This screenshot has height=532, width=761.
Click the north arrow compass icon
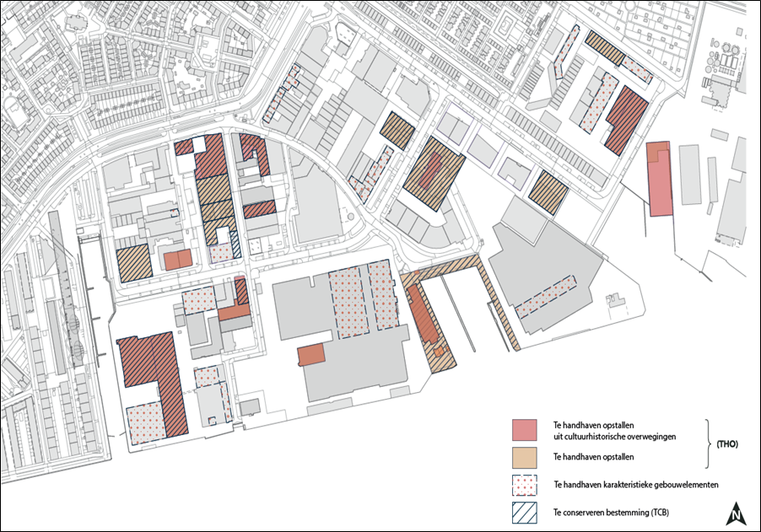pyautogui.click(x=736, y=513)
